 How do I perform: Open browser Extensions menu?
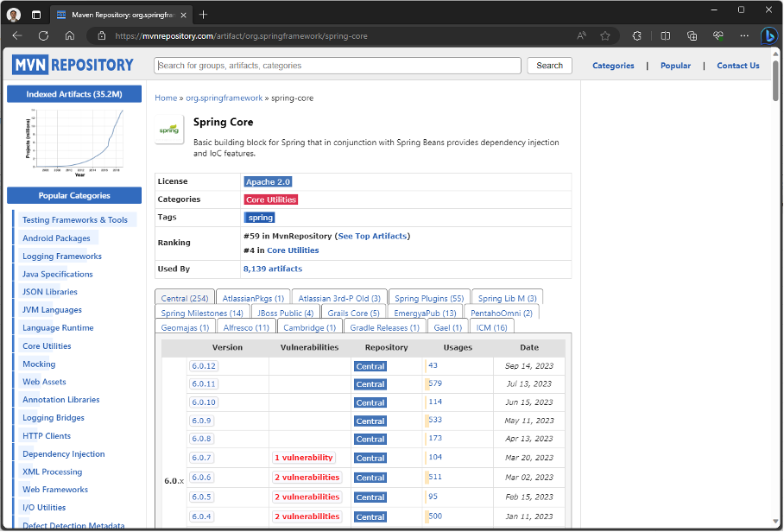(636, 35)
